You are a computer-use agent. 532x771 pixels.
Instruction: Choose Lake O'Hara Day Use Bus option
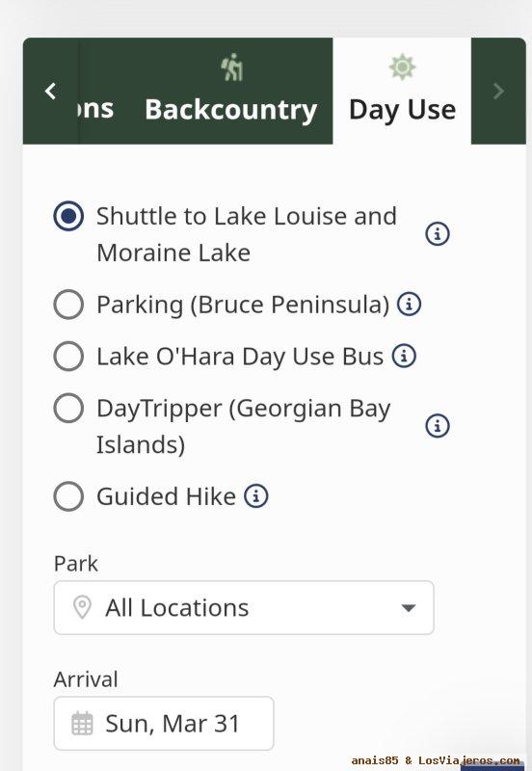[x=68, y=356]
